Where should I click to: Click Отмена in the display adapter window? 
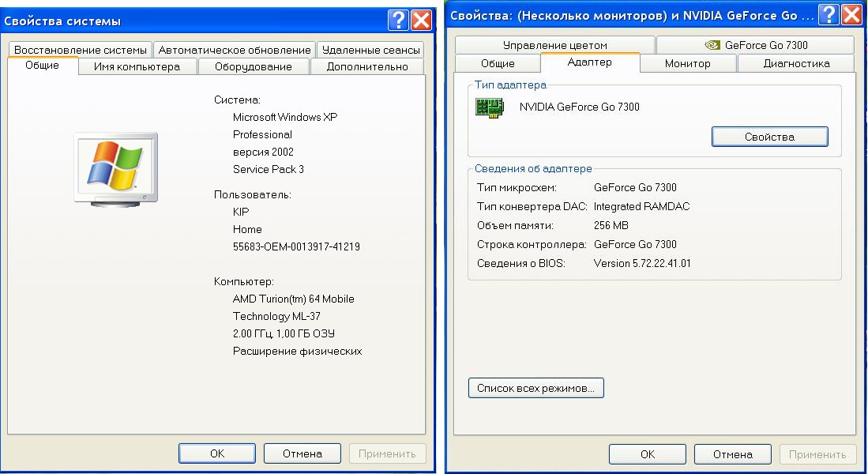pos(733,454)
